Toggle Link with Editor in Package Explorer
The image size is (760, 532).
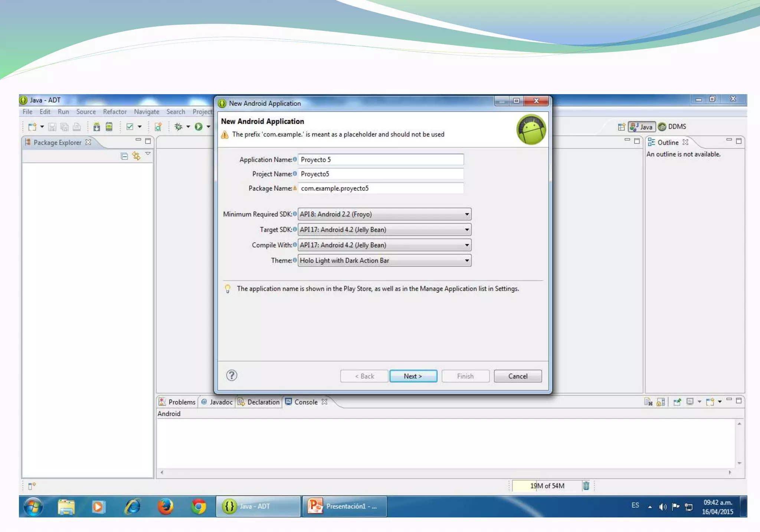click(136, 156)
